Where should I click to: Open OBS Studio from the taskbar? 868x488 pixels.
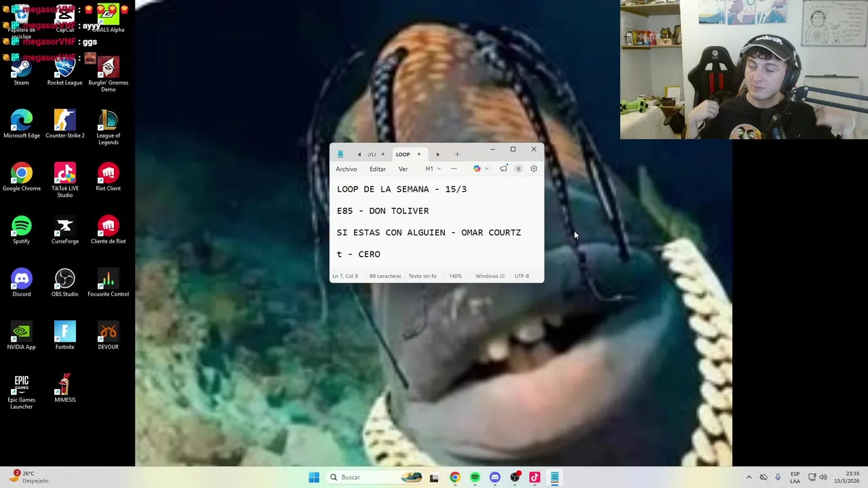[x=515, y=477]
